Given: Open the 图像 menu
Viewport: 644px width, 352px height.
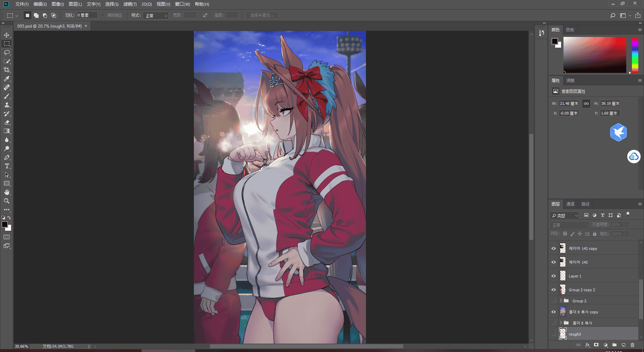Looking at the screenshot, I should pos(58,4).
